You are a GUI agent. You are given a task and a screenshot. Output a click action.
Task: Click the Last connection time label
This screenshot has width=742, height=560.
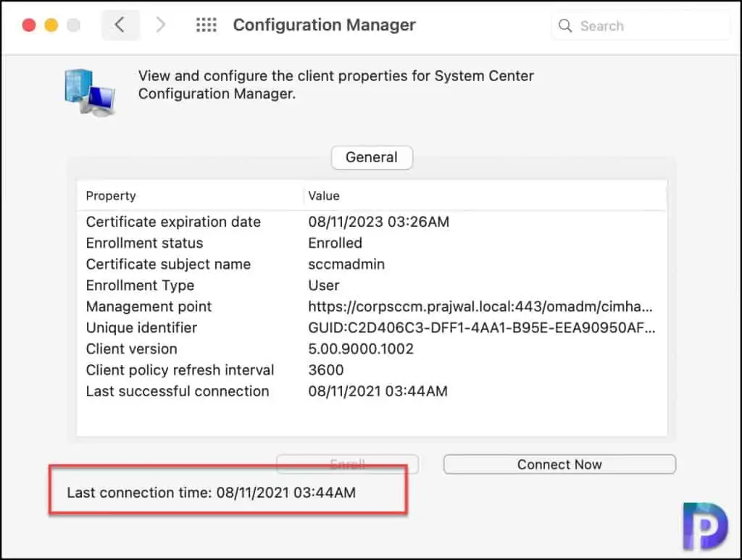(x=211, y=493)
